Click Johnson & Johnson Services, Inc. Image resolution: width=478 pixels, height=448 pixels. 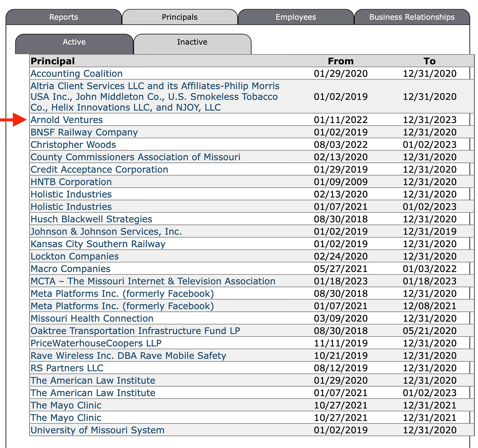tap(106, 232)
